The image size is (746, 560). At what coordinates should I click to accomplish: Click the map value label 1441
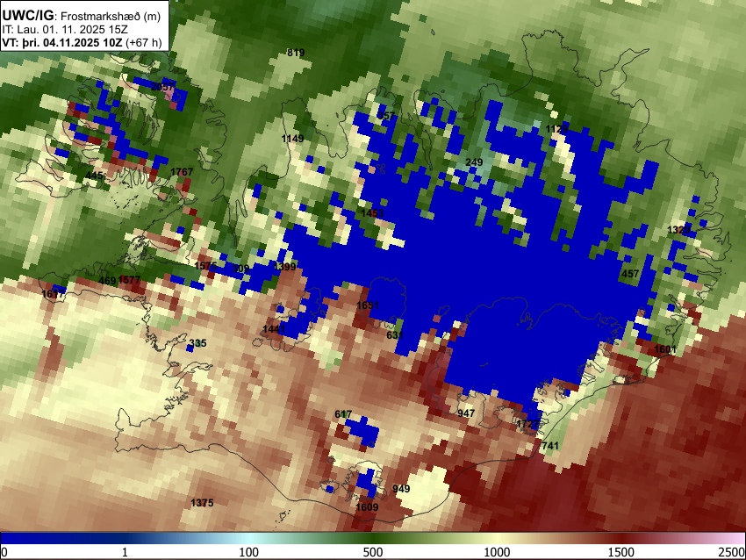tap(274, 329)
